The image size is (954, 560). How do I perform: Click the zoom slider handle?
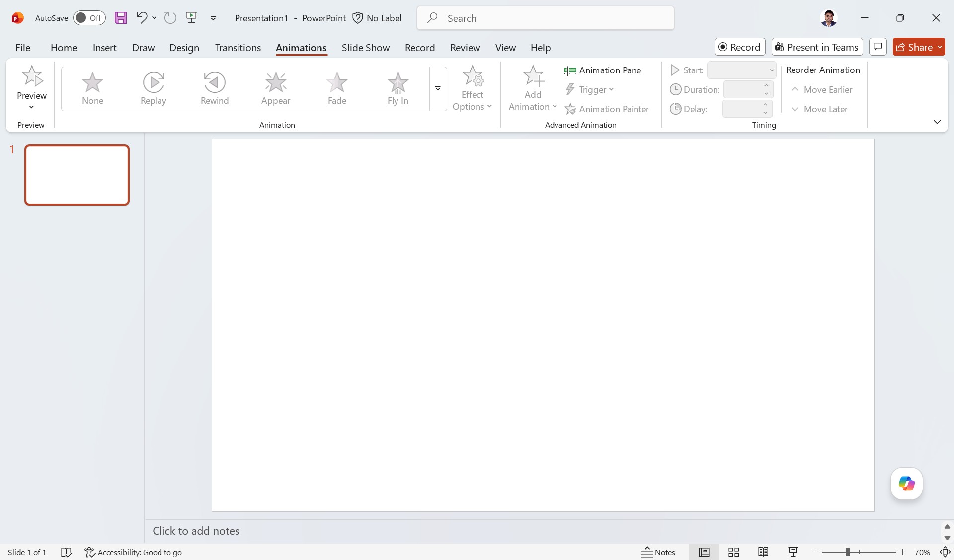point(848,552)
